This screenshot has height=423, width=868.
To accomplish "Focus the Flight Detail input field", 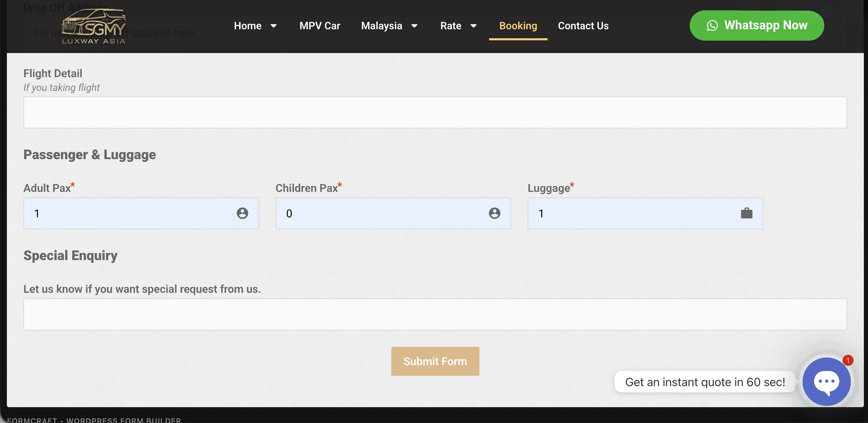I will click(x=435, y=112).
